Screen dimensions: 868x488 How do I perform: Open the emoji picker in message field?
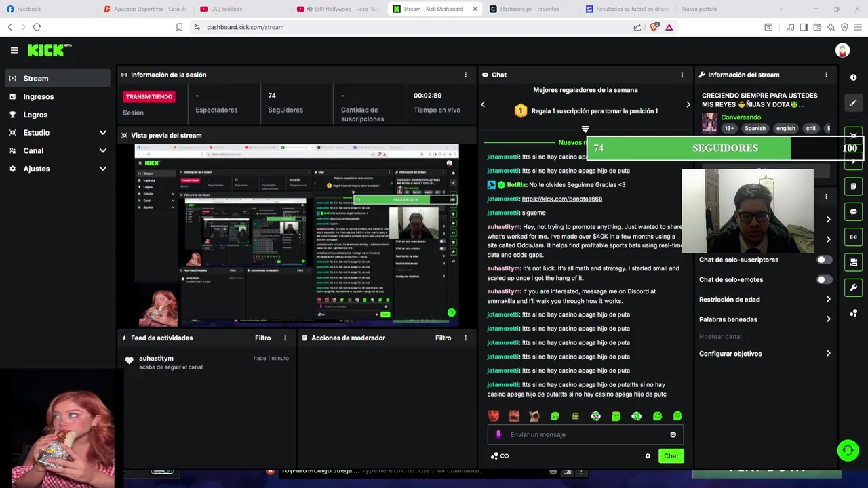click(x=673, y=434)
